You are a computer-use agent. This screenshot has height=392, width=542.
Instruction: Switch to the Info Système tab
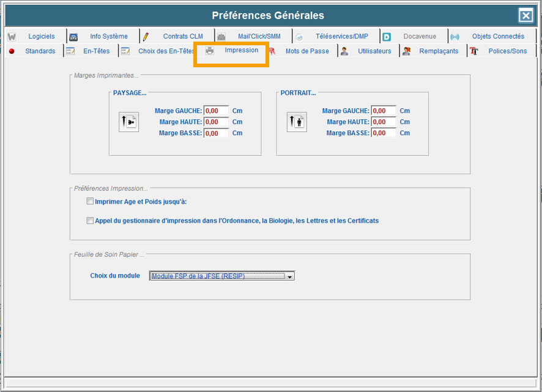pos(108,37)
